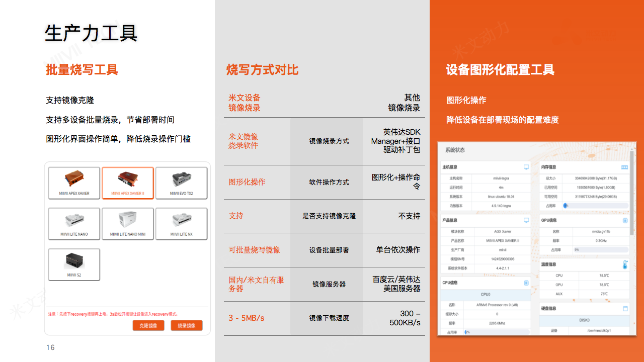The width and height of the screenshot is (644, 362).
Task: Click GPU name nvidia,gv11b
Action: pos(601,231)
